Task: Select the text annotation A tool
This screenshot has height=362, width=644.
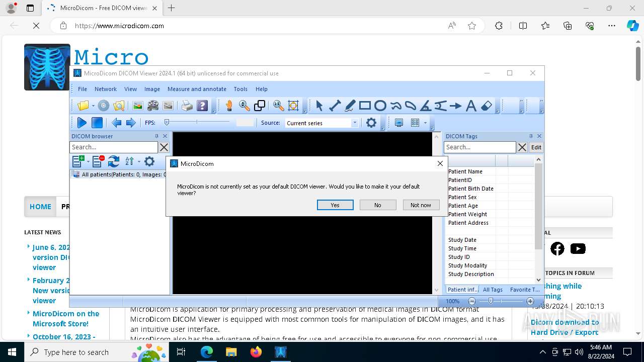Action: click(x=471, y=106)
